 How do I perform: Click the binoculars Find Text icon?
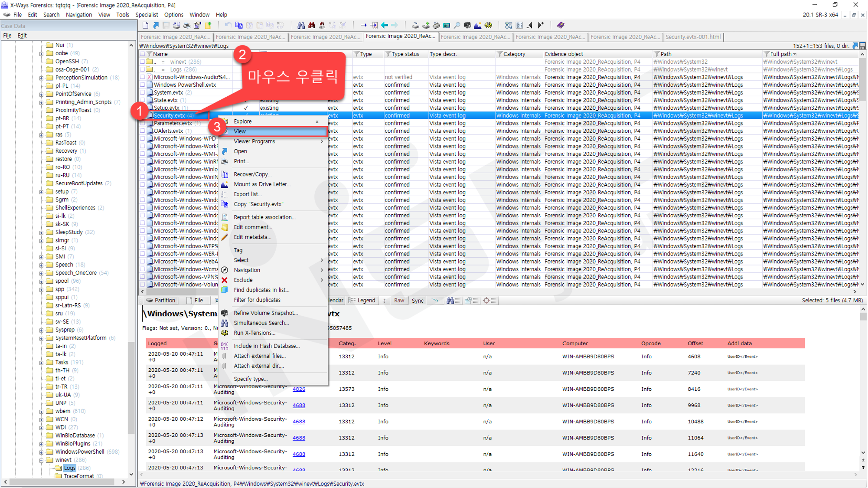[301, 25]
